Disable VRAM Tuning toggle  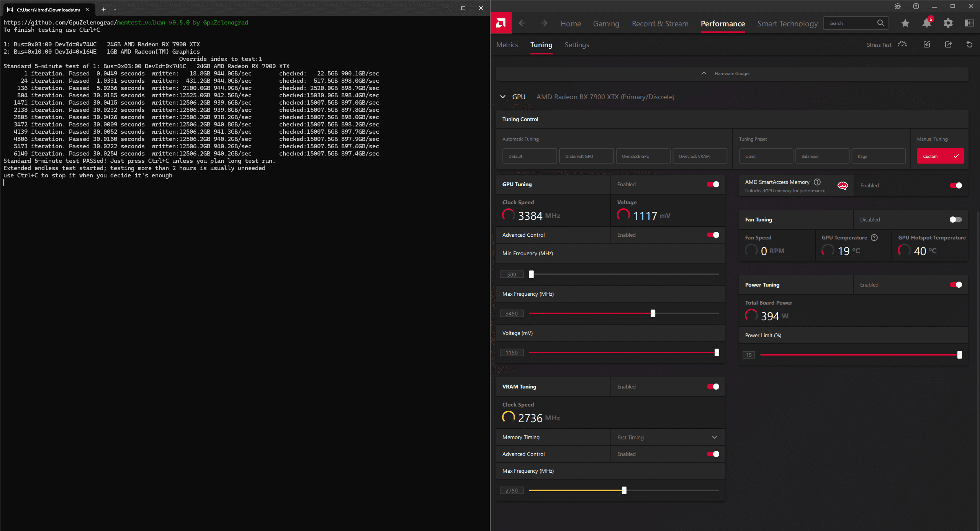(713, 387)
